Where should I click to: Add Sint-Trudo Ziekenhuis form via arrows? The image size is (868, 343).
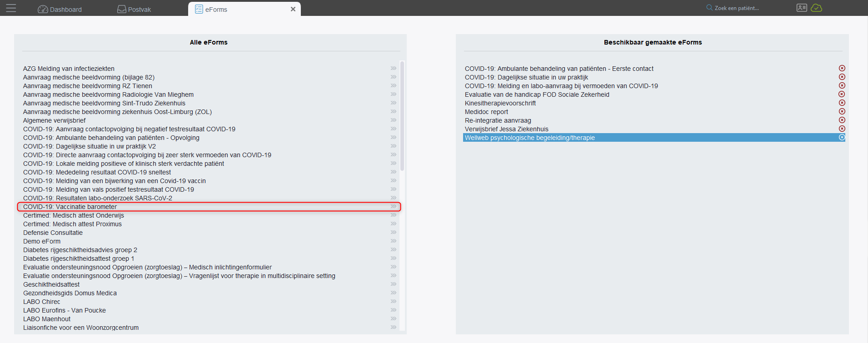click(394, 103)
